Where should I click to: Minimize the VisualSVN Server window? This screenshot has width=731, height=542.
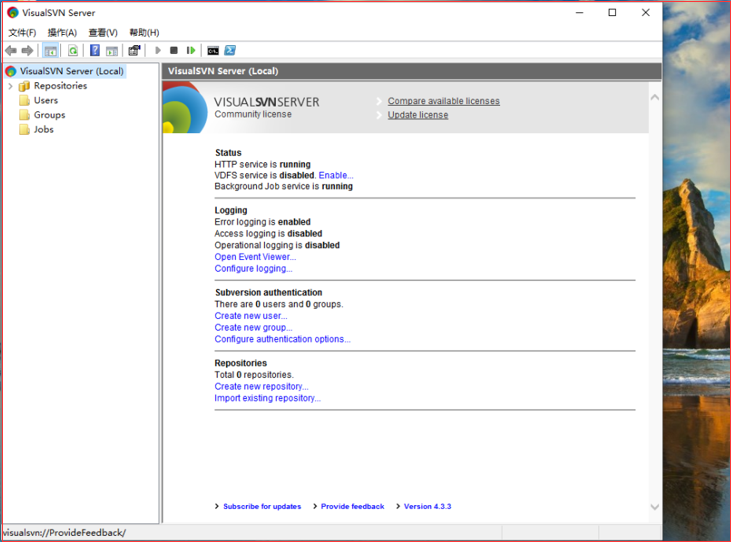pos(579,13)
